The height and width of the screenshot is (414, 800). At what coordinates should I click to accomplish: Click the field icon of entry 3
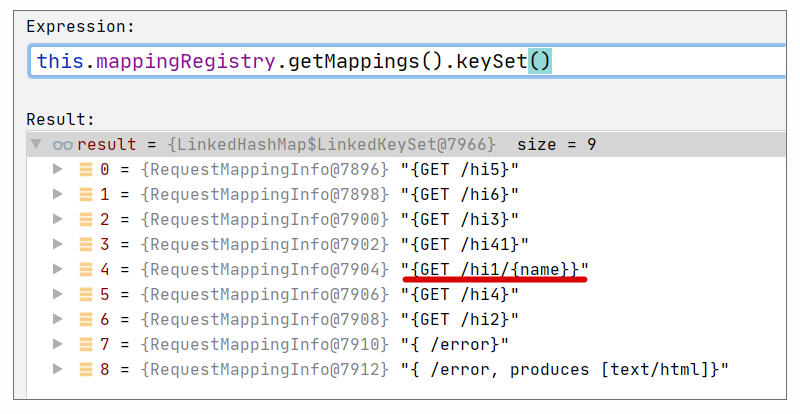(86, 244)
